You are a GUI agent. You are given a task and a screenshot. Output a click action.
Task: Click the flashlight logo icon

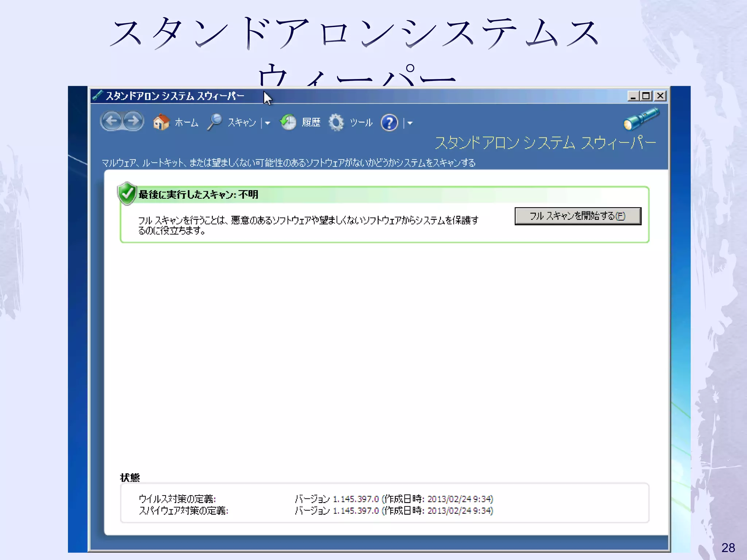coord(641,119)
